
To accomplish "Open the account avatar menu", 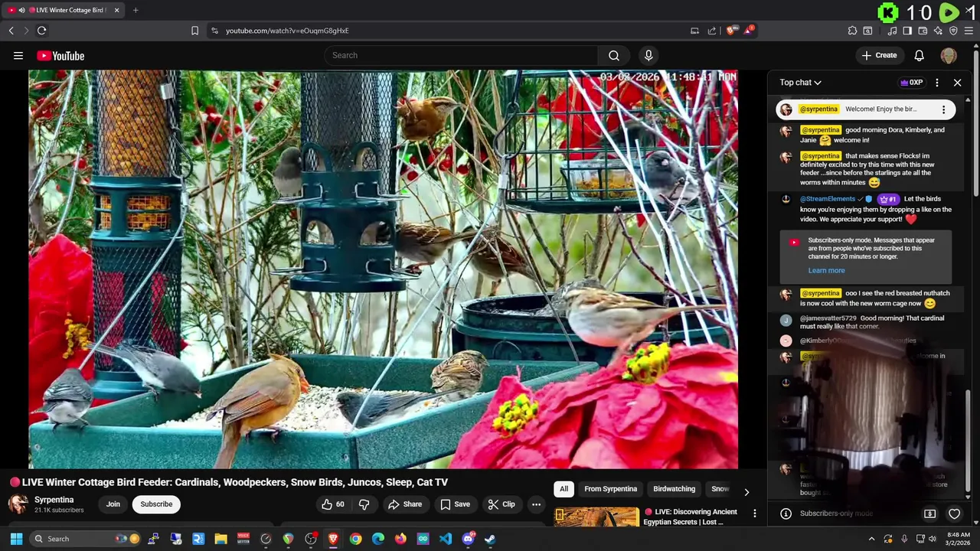I will 949,55.
